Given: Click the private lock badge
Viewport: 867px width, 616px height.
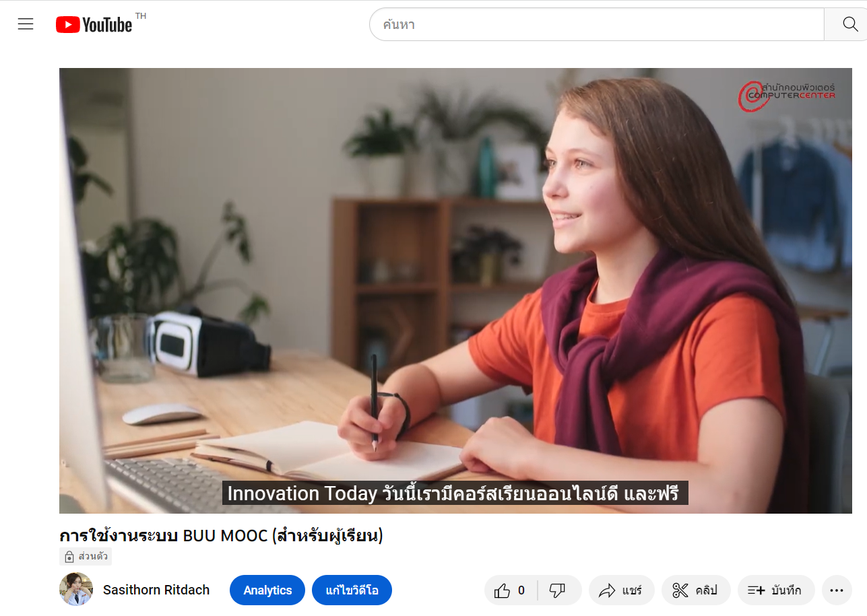Looking at the screenshot, I should tap(86, 556).
